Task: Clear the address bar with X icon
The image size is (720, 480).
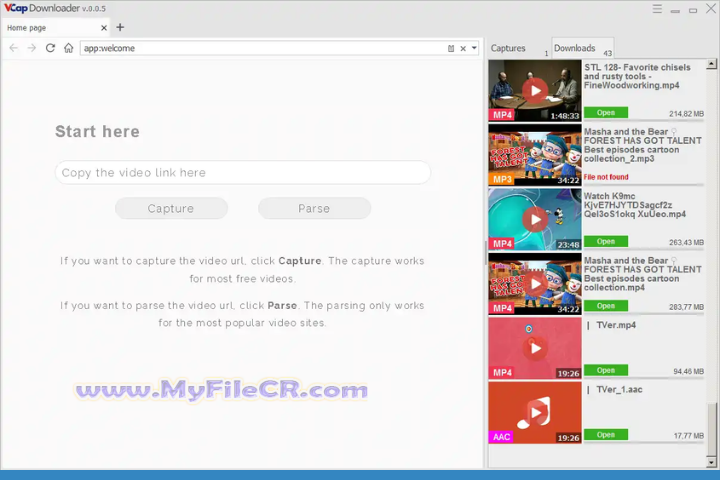Action: [x=463, y=48]
